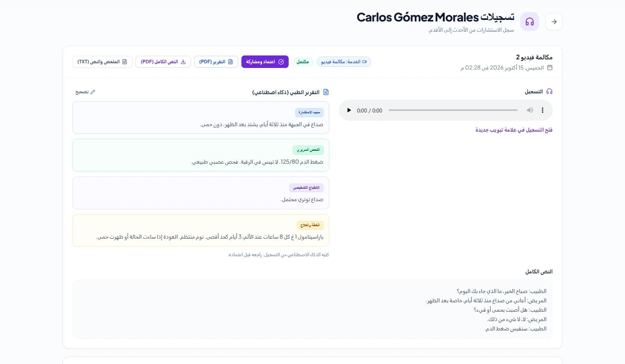Click the النص الكامل transcript heading
The width and height of the screenshot is (625, 364).
pos(539,271)
